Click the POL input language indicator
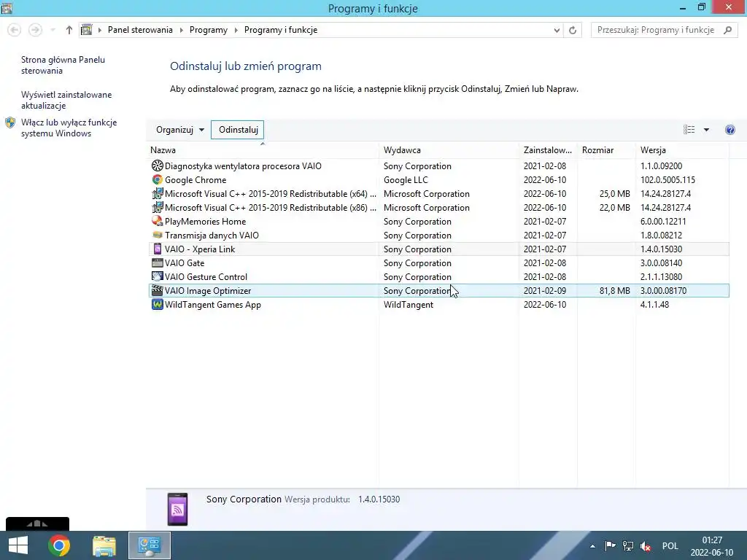 point(670,546)
